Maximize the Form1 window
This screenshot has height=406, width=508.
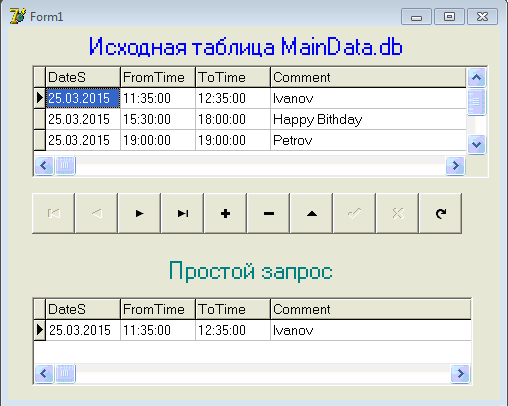tap(449, 17)
